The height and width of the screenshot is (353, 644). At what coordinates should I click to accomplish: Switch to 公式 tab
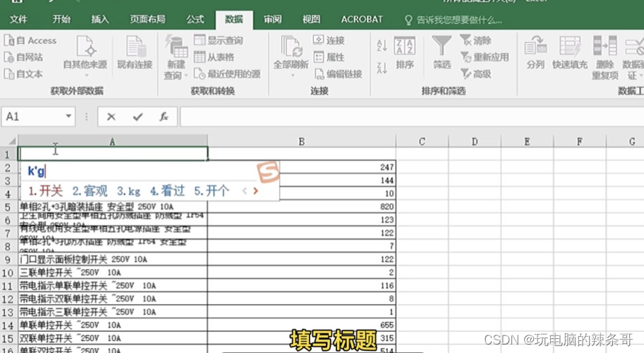(195, 19)
